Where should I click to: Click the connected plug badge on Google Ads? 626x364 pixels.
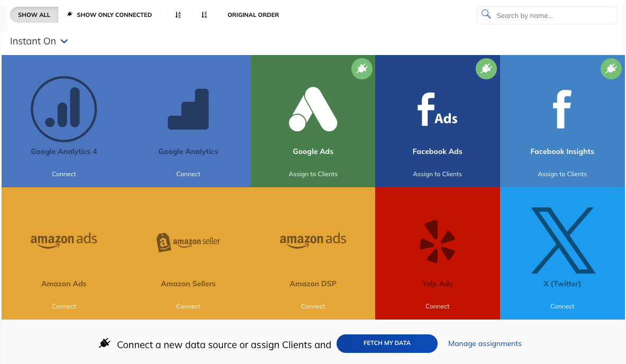pos(362,69)
